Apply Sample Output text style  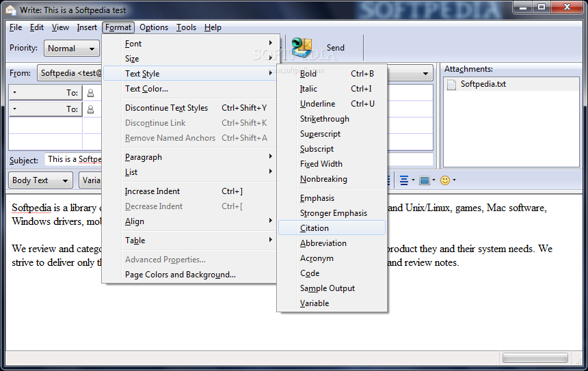click(x=332, y=288)
